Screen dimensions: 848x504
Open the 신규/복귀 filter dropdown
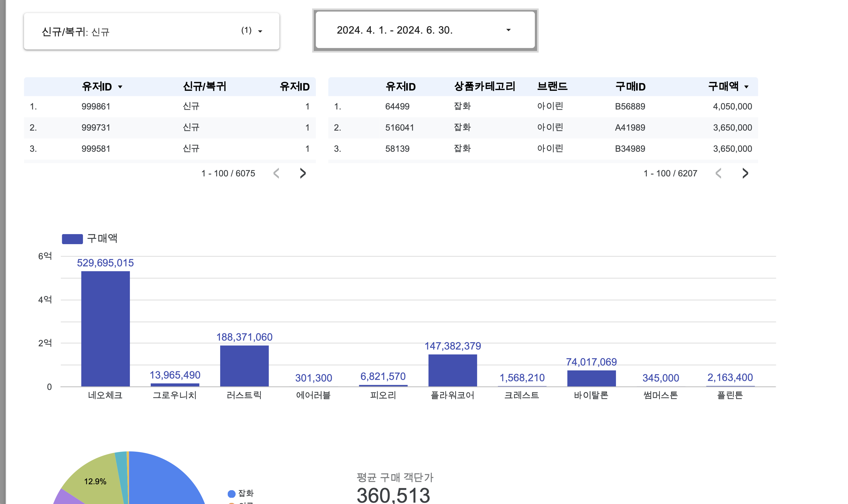pos(152,31)
